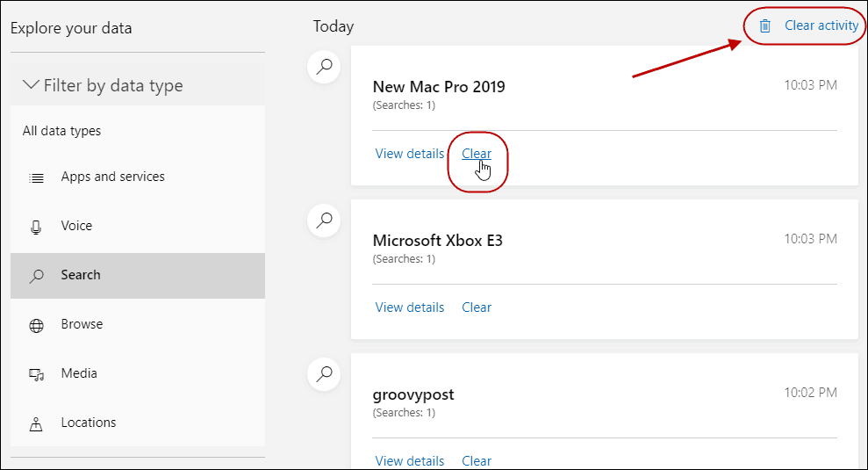Select All data types filter
Screen dimensions: 868x470
(61, 131)
